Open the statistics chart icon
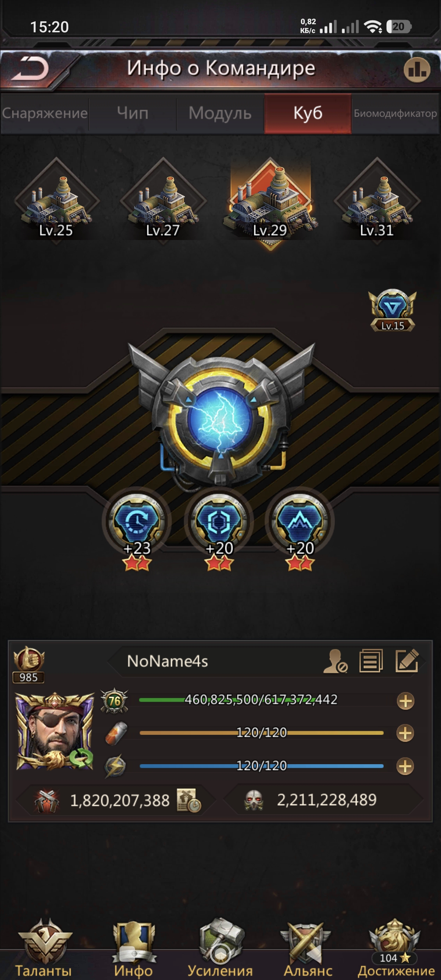This screenshot has width=441, height=980. (417, 70)
